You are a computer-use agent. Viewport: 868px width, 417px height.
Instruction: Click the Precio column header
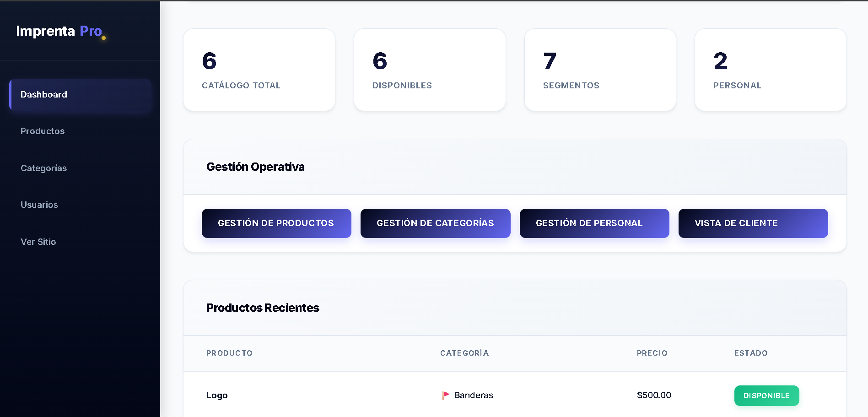click(x=652, y=353)
